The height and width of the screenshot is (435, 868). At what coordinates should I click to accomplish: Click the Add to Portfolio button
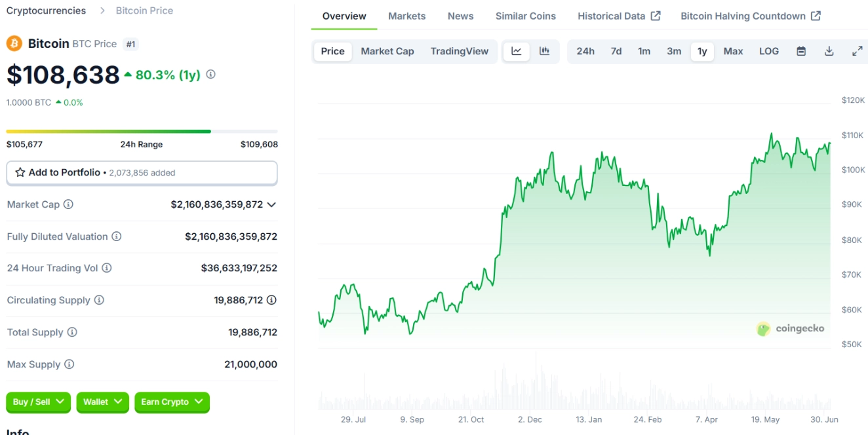[x=142, y=173]
